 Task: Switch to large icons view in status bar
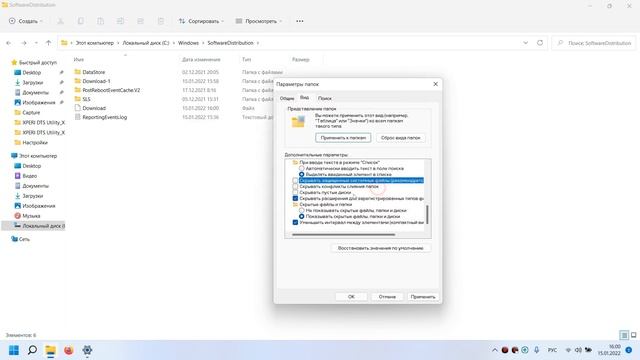coord(633,336)
